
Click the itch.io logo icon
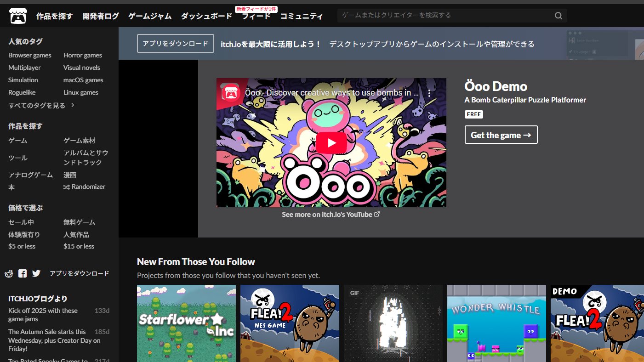point(18,16)
